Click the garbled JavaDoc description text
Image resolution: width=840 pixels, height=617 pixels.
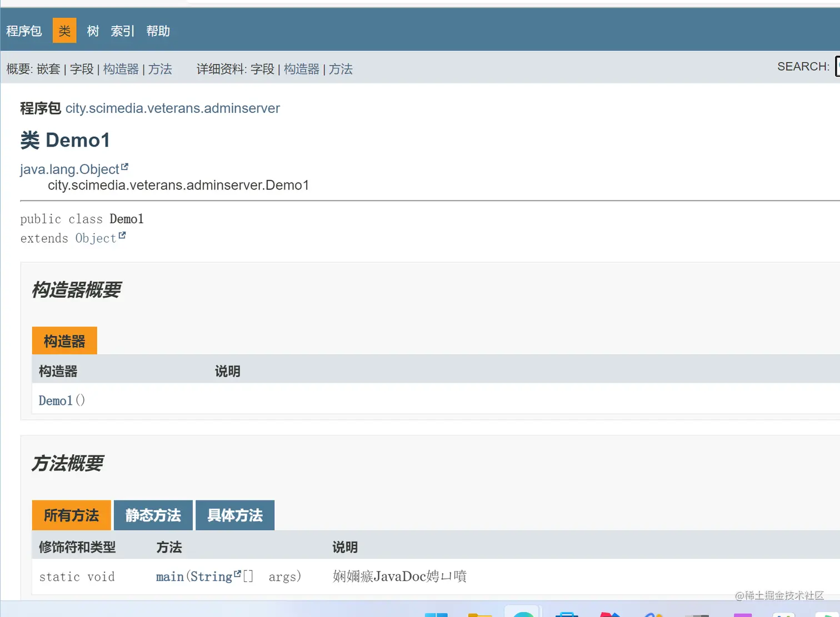point(399,576)
